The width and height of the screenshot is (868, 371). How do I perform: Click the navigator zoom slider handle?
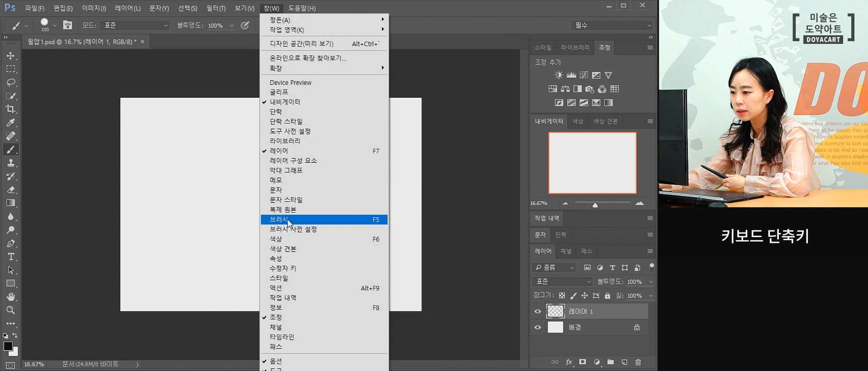tap(595, 205)
